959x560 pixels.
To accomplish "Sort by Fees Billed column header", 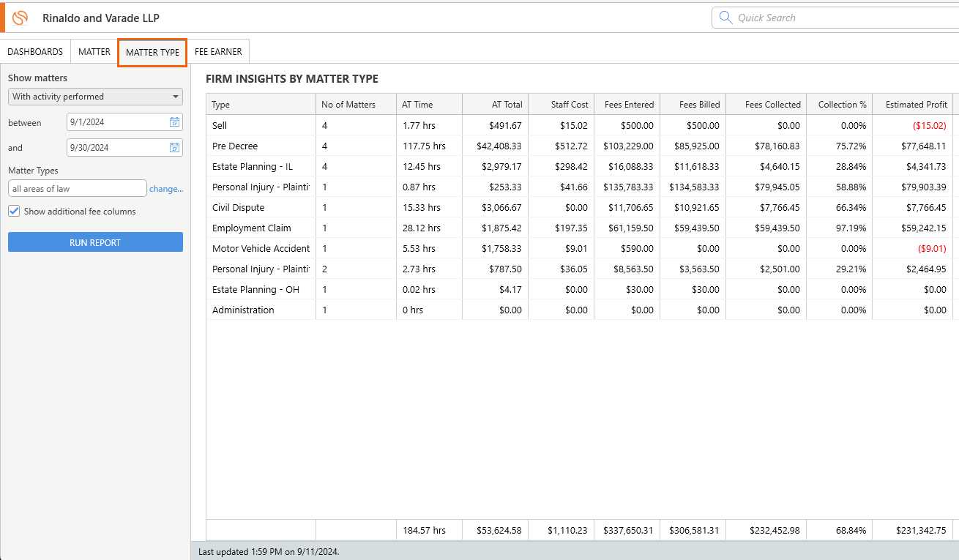I will click(693, 105).
